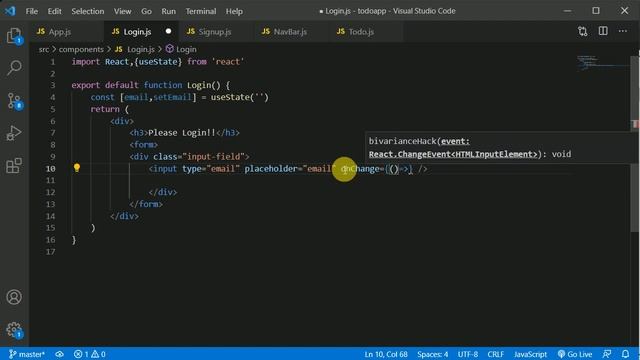Click the closing </form> tag
Screen dimensions: 640x360
(146, 204)
